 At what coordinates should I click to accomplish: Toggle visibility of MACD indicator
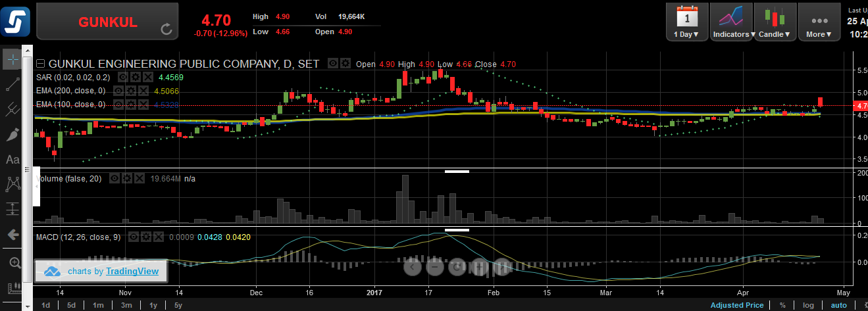(x=132, y=237)
